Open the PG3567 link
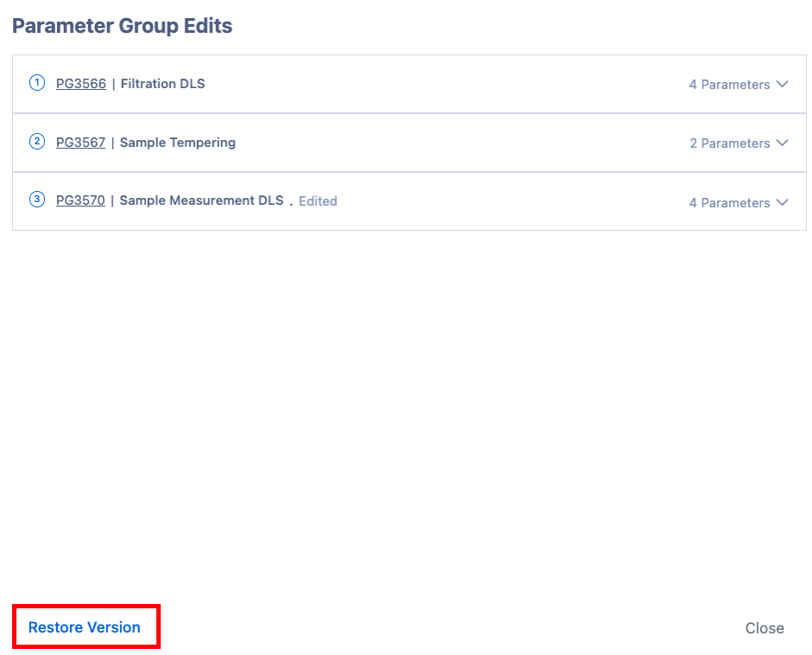Image resolution: width=812 pixels, height=655 pixels. click(x=80, y=143)
